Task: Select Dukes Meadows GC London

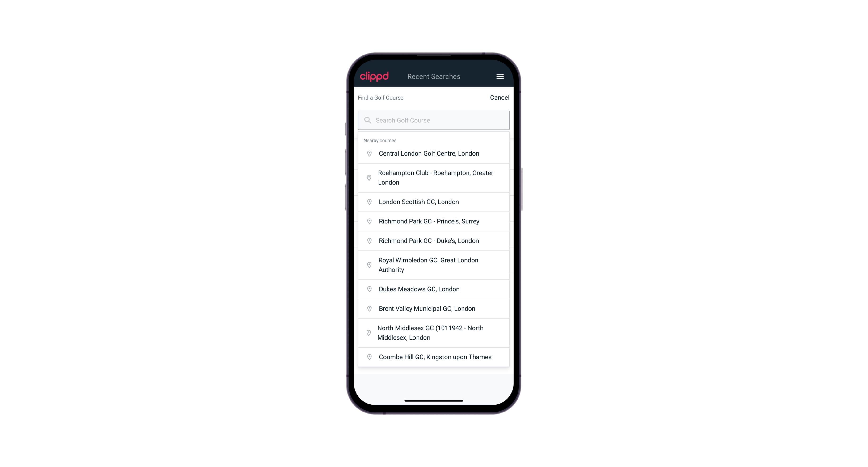Action: [x=434, y=289]
